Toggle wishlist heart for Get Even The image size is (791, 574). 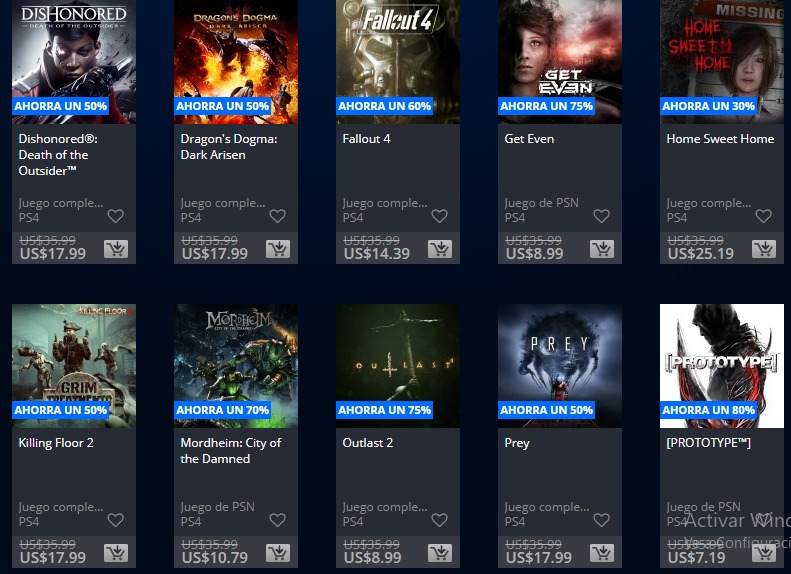click(601, 216)
